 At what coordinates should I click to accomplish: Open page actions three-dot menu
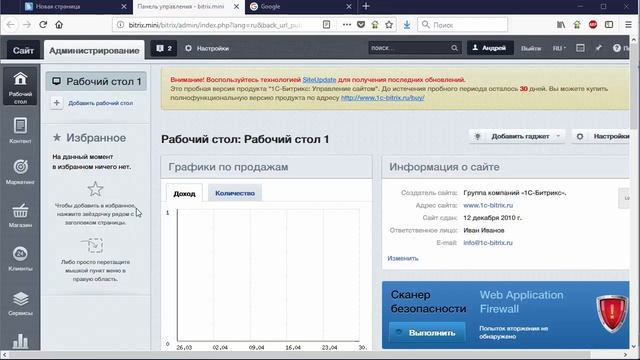click(x=347, y=25)
